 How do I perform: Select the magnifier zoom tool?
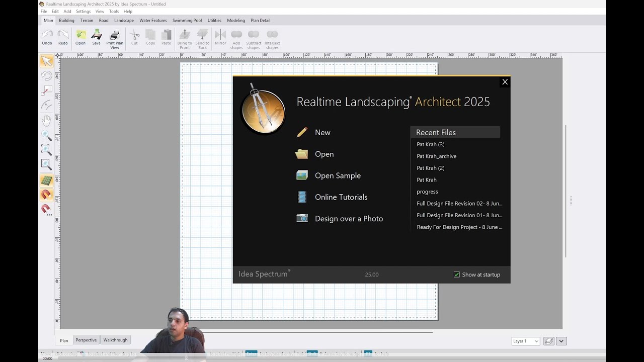pyautogui.click(x=46, y=135)
